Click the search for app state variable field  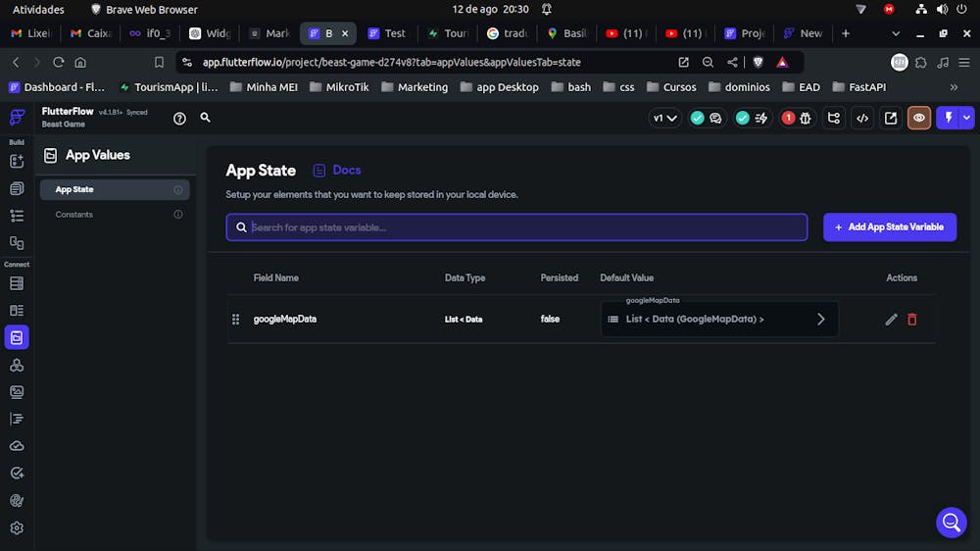[x=517, y=227]
